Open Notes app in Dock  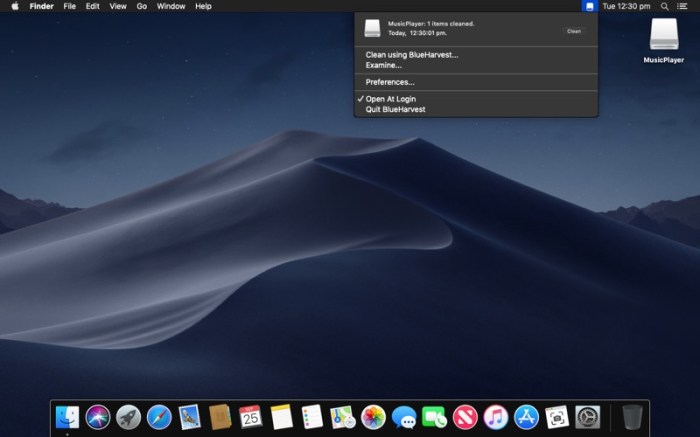(281, 417)
